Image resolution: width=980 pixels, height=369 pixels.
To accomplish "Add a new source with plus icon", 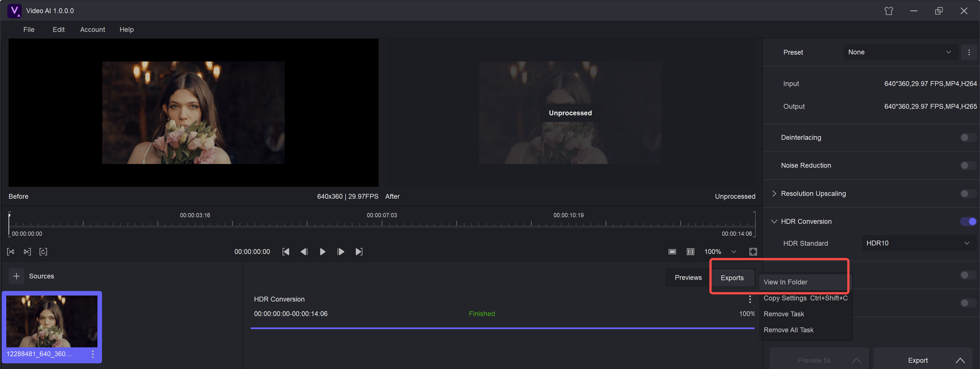I will pyautogui.click(x=16, y=276).
